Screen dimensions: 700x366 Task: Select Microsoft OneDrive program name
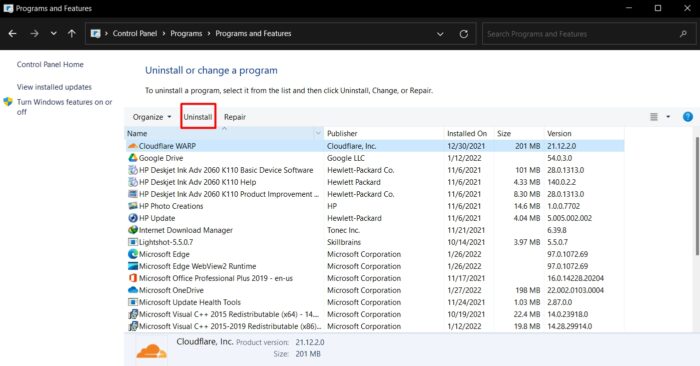[171, 290]
